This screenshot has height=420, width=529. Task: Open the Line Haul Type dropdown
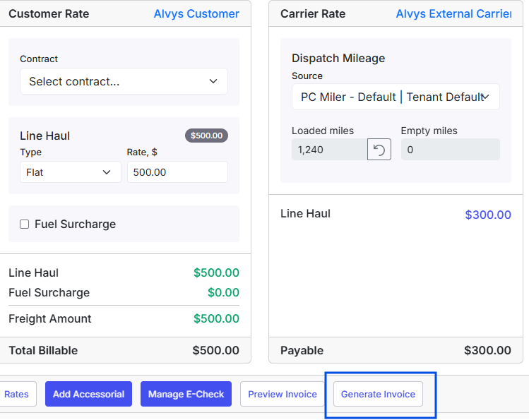[x=71, y=172]
